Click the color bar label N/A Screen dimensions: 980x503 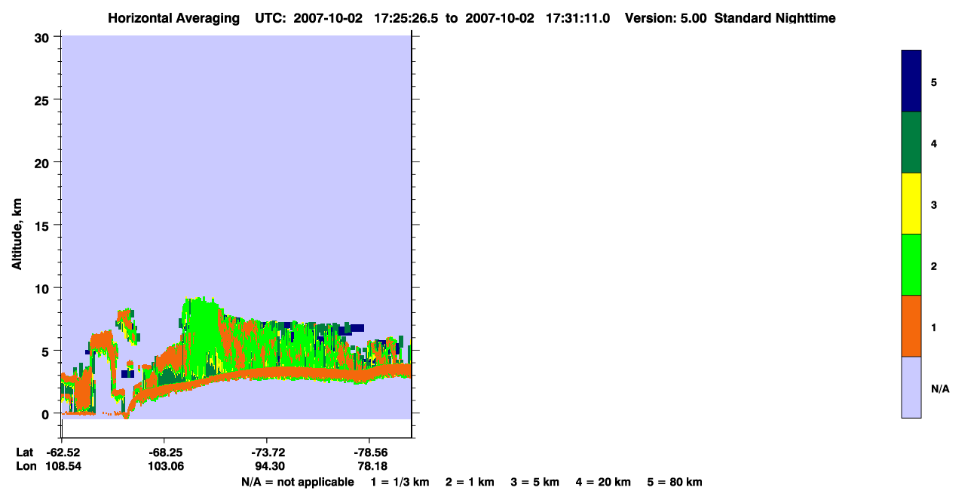coord(940,388)
